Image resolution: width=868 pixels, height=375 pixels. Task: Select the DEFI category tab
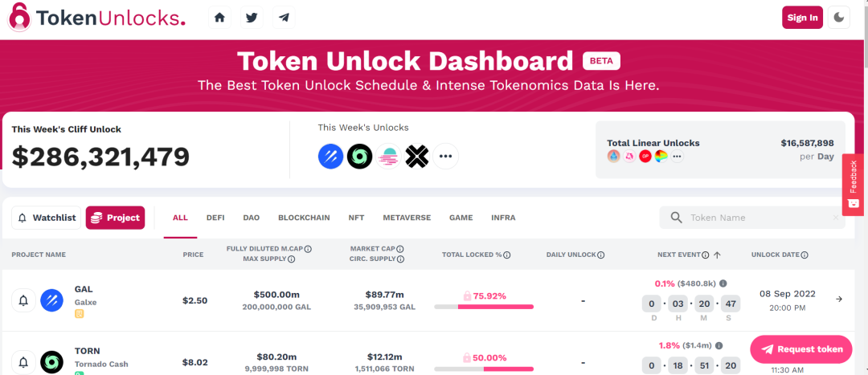tap(215, 218)
